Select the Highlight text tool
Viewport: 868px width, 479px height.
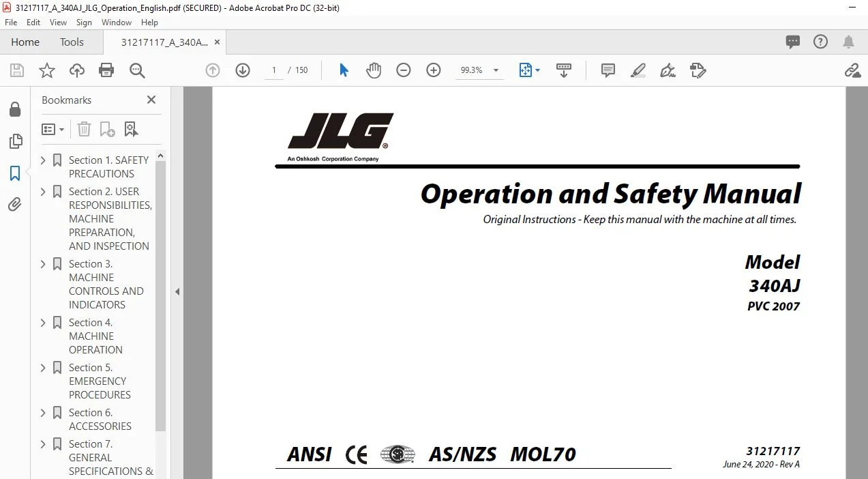click(638, 70)
